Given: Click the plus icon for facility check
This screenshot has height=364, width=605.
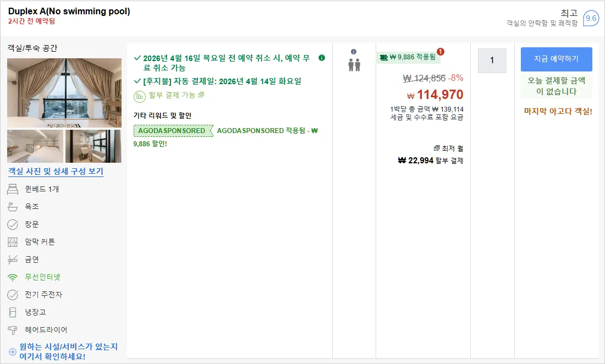Looking at the screenshot, I should coord(12,352).
